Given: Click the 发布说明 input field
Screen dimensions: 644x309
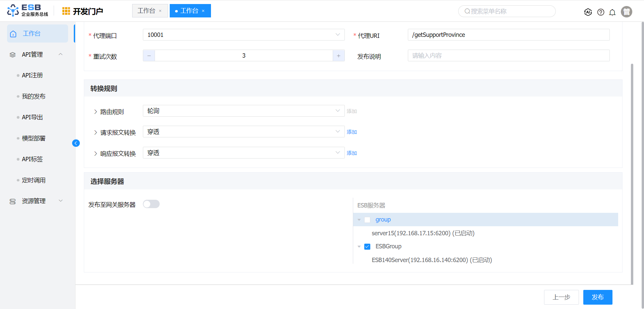Looking at the screenshot, I should 508,56.
